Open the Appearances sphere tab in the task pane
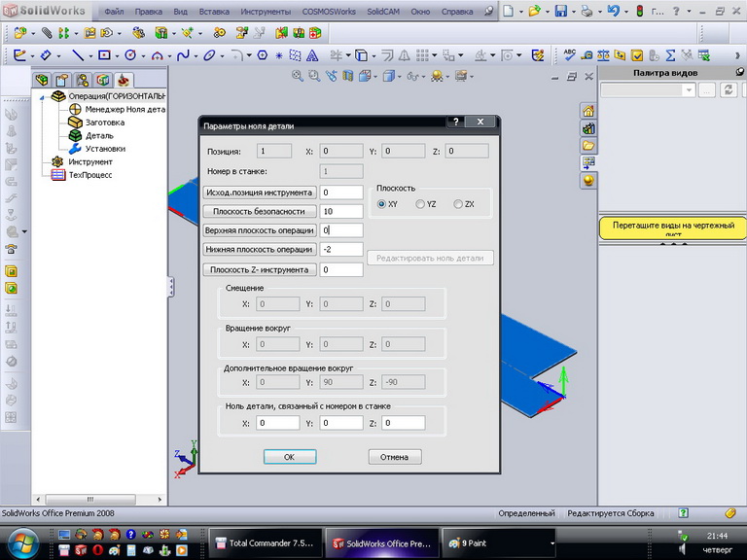This screenshot has width=747, height=560. tap(588, 180)
